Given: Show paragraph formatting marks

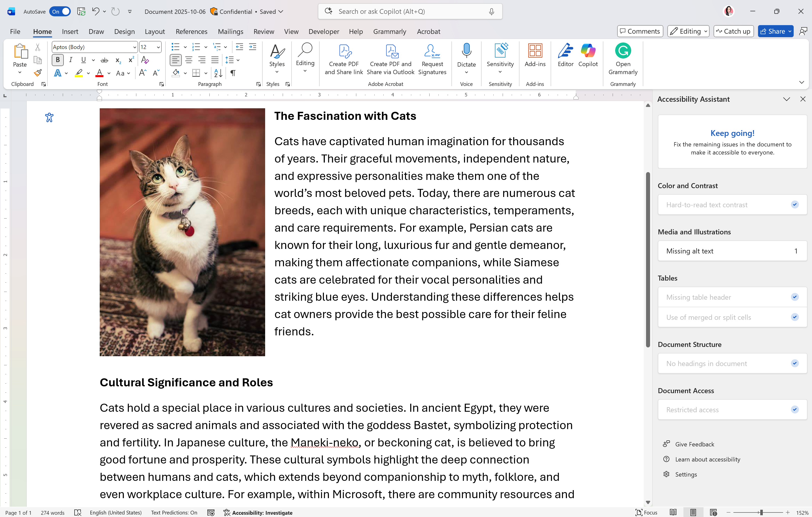Looking at the screenshot, I should pyautogui.click(x=233, y=73).
